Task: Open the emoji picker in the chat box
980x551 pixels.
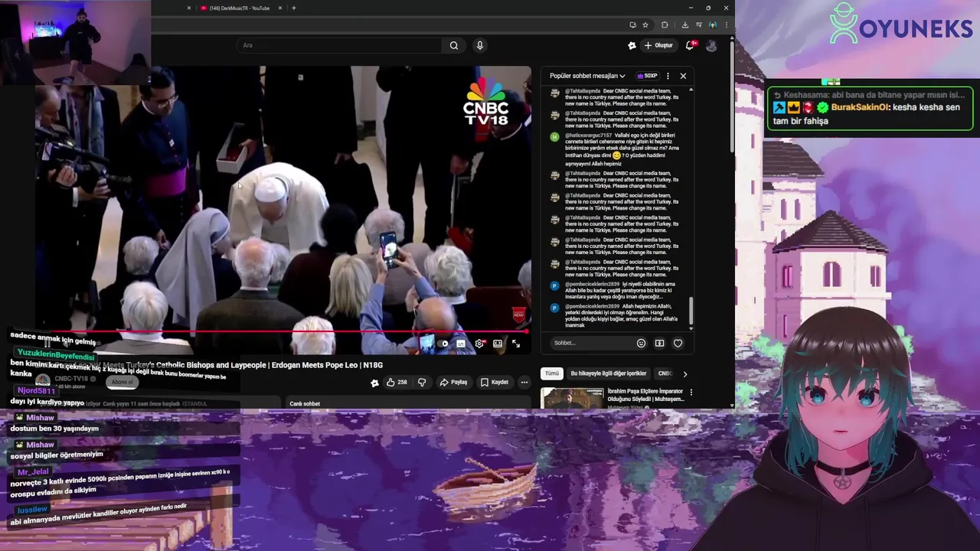Action: [642, 343]
